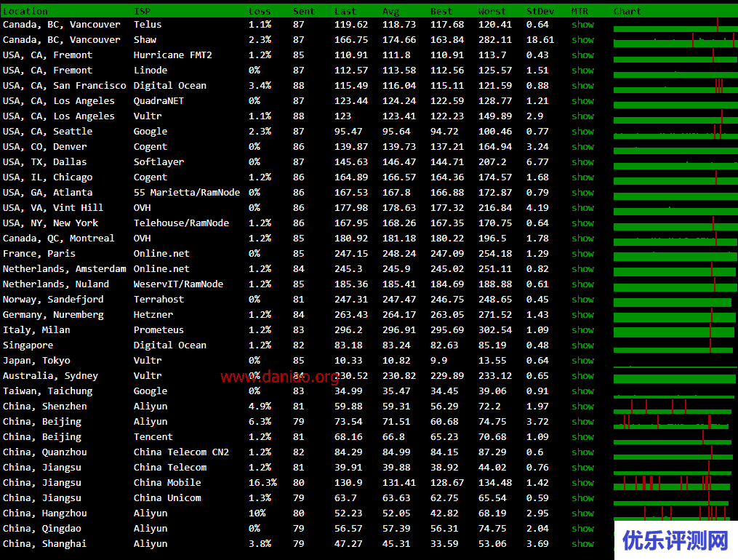Open MTR for Hangzhou Aliyun row
The image size is (738, 560).
tap(582, 513)
